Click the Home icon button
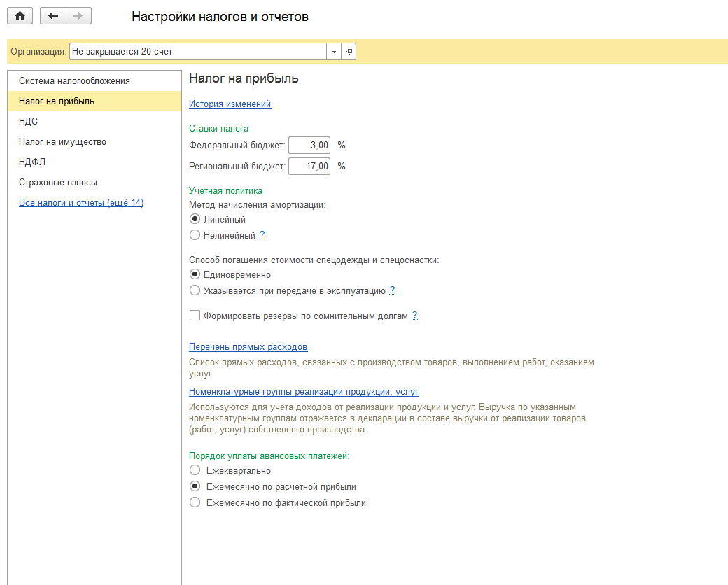The width and height of the screenshot is (728, 585). pyautogui.click(x=20, y=15)
